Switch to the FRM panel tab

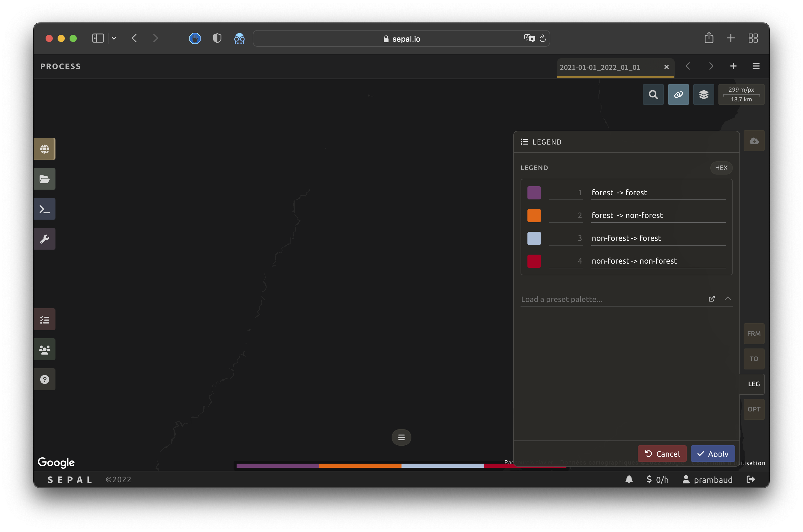click(754, 333)
